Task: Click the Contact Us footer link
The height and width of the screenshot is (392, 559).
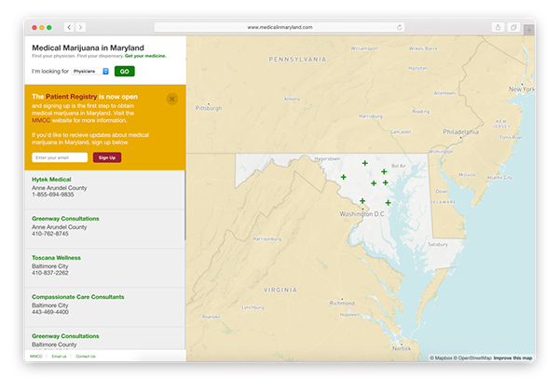Action: tap(86, 357)
